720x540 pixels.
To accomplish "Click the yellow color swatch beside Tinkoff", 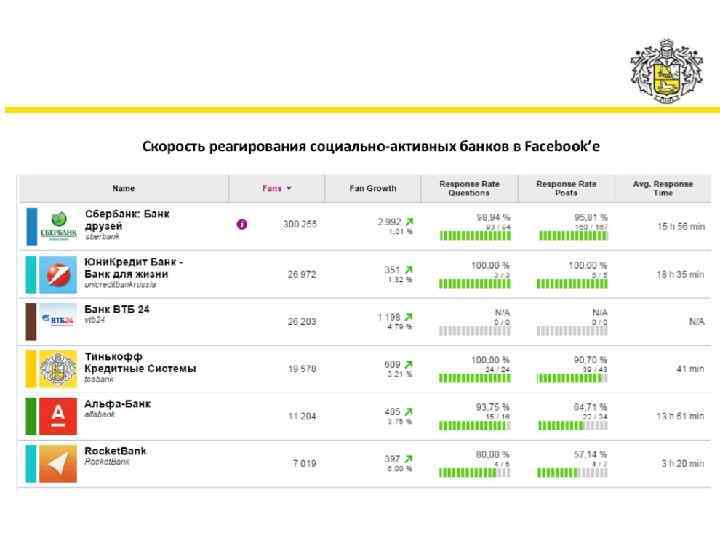I will (31, 369).
